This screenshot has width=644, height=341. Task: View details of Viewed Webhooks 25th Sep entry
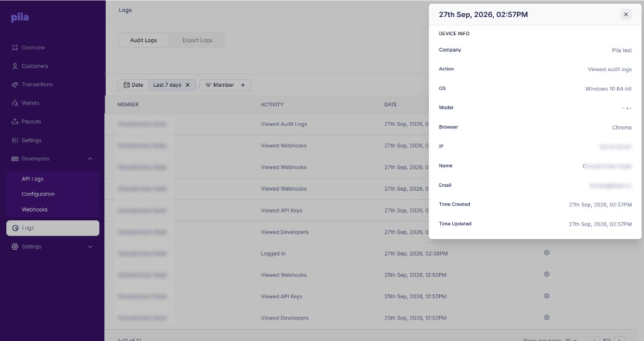pos(547,274)
